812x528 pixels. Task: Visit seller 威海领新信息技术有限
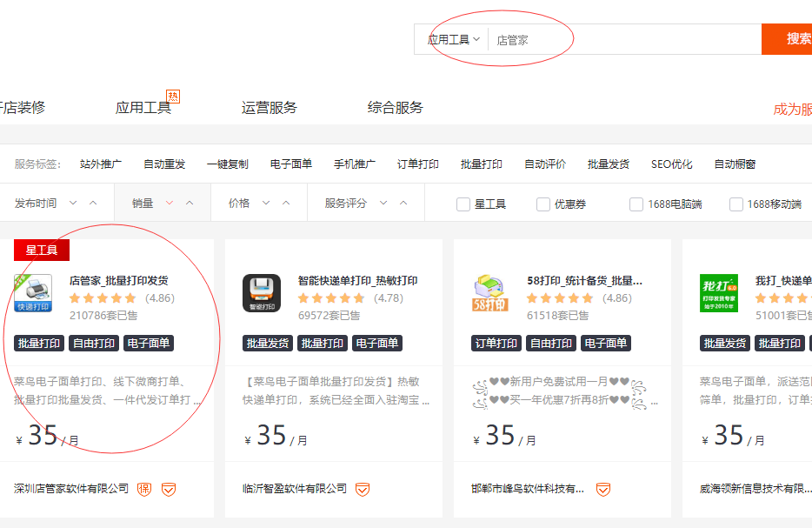(755, 489)
